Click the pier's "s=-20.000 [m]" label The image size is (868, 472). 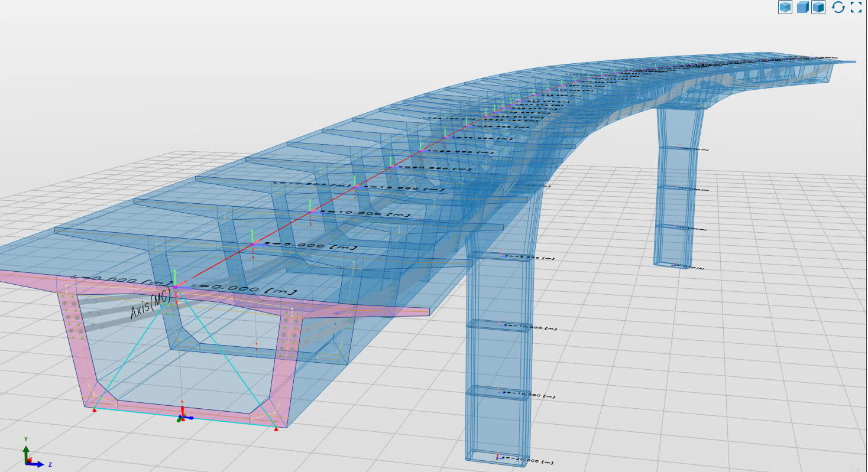click(527, 461)
